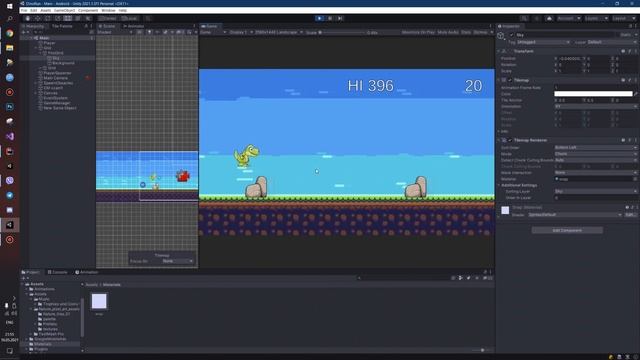Open Windows search from the taskbar

click(9, 18)
